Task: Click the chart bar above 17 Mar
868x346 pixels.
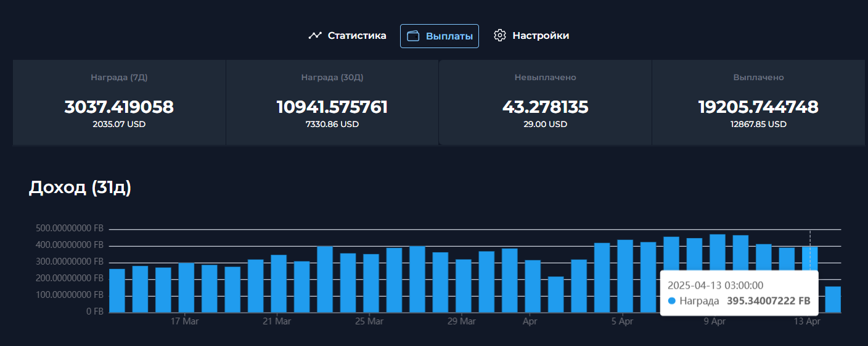Action: [186, 287]
